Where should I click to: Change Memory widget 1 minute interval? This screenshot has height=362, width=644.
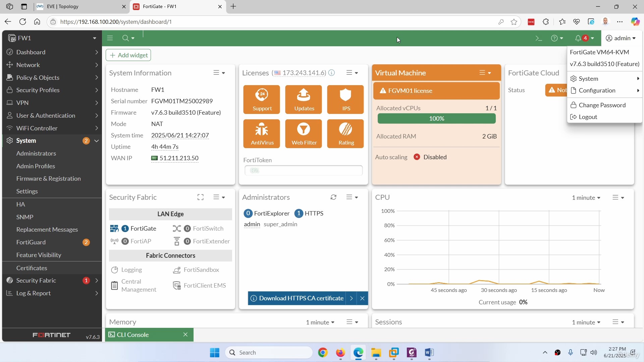pyautogui.click(x=320, y=322)
